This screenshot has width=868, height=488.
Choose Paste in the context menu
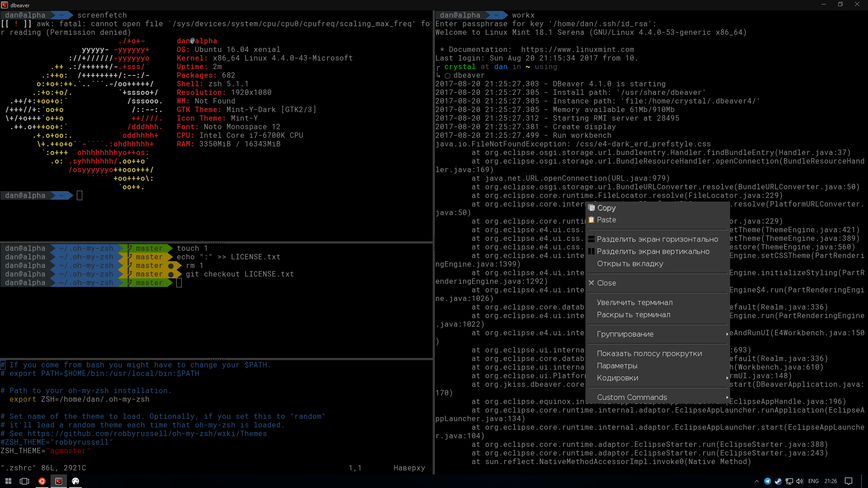tap(658, 220)
